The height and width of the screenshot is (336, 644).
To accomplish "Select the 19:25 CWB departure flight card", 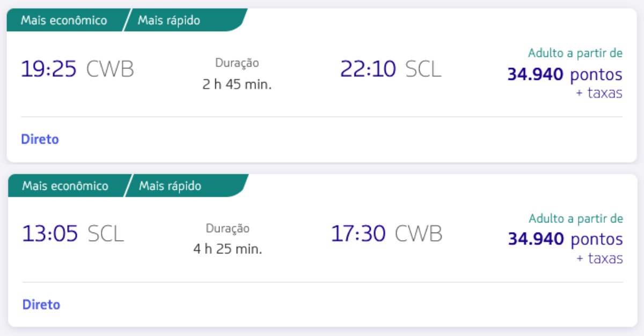I will [321, 86].
